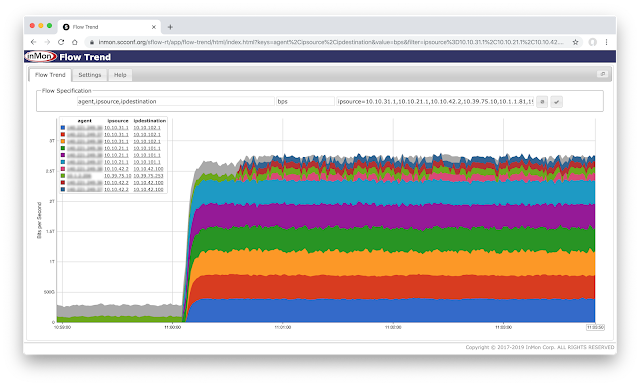This screenshot has height=386, width=640.
Task: Click ipdestination link 10.39.75.253 in legend
Action: point(148,176)
